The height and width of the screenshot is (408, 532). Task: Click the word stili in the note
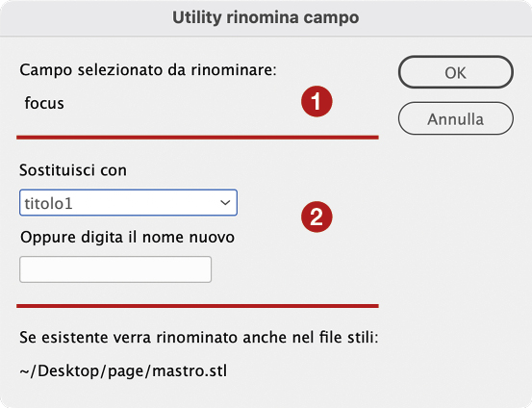point(363,338)
